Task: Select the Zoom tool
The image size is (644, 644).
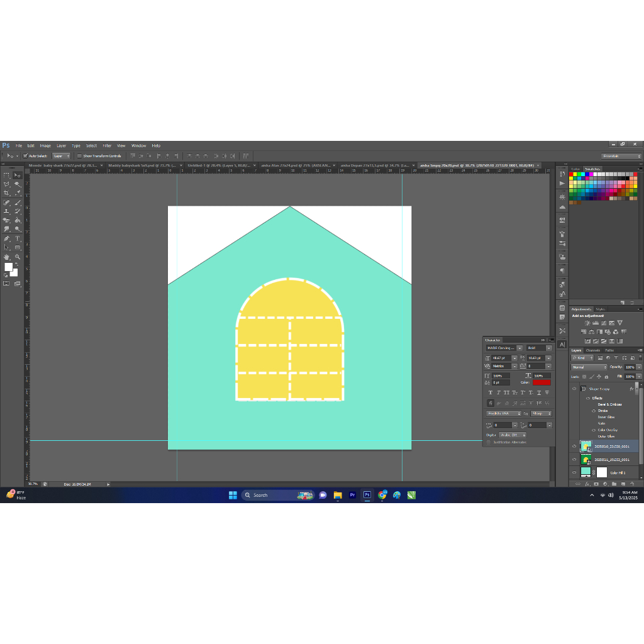Action: tap(18, 257)
